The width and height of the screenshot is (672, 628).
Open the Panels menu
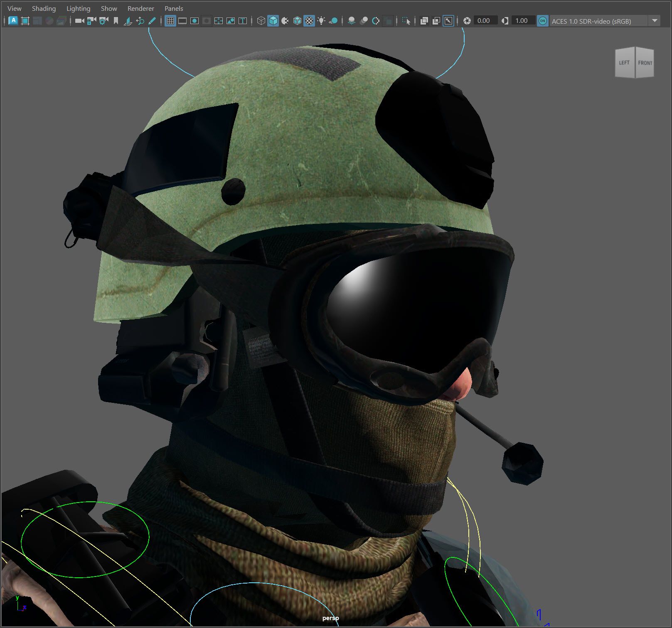[x=174, y=8]
